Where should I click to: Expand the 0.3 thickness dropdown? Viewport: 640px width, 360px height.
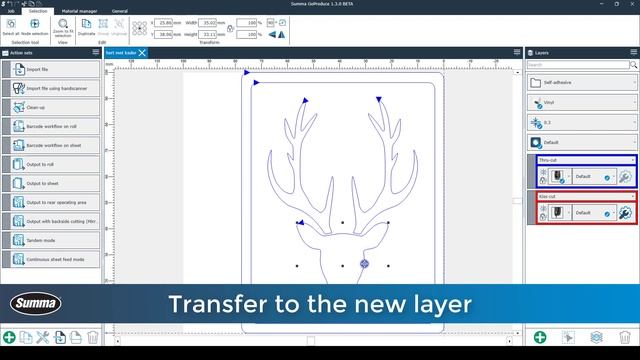coord(582,122)
